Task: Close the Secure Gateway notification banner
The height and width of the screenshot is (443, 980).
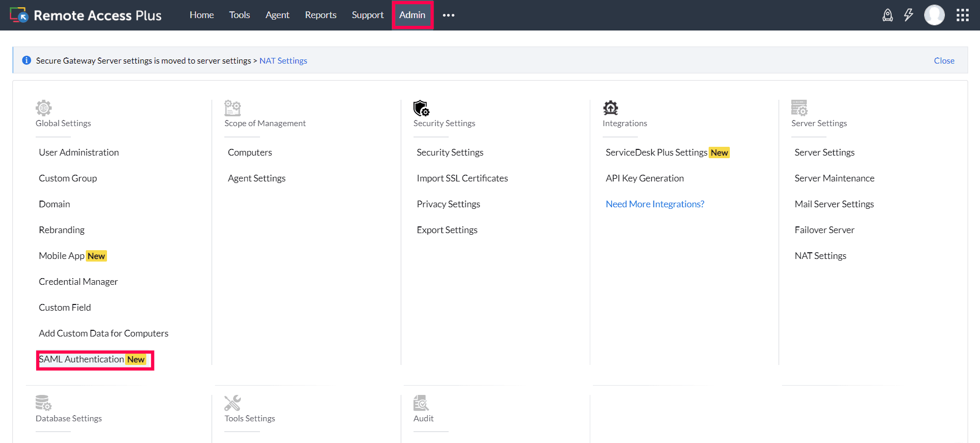Action: pos(944,60)
